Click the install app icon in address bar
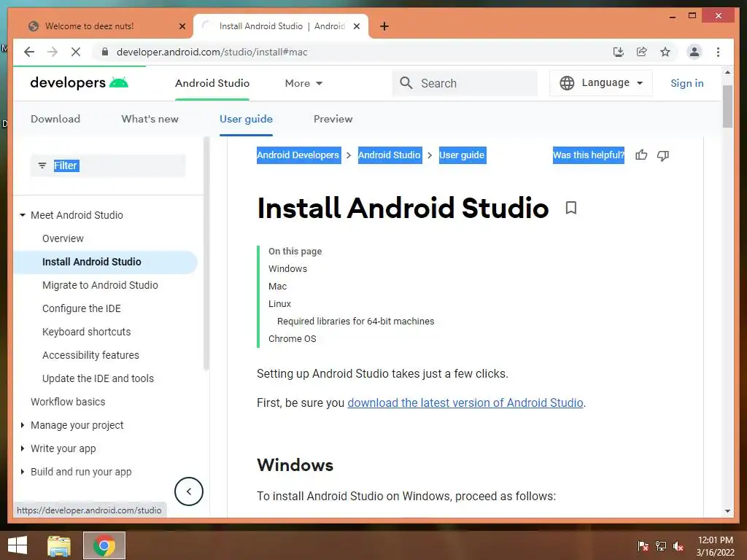The image size is (747, 560). [x=619, y=52]
